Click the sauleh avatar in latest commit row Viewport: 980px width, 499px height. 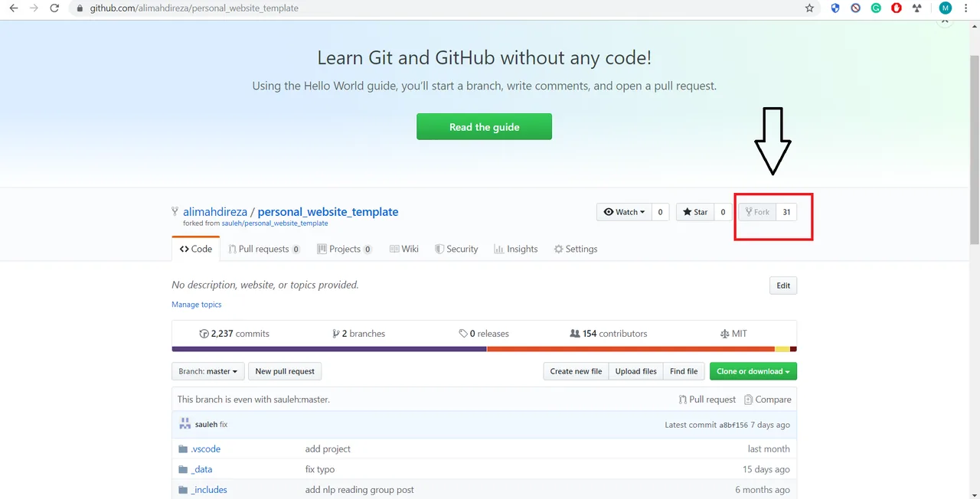click(x=185, y=424)
